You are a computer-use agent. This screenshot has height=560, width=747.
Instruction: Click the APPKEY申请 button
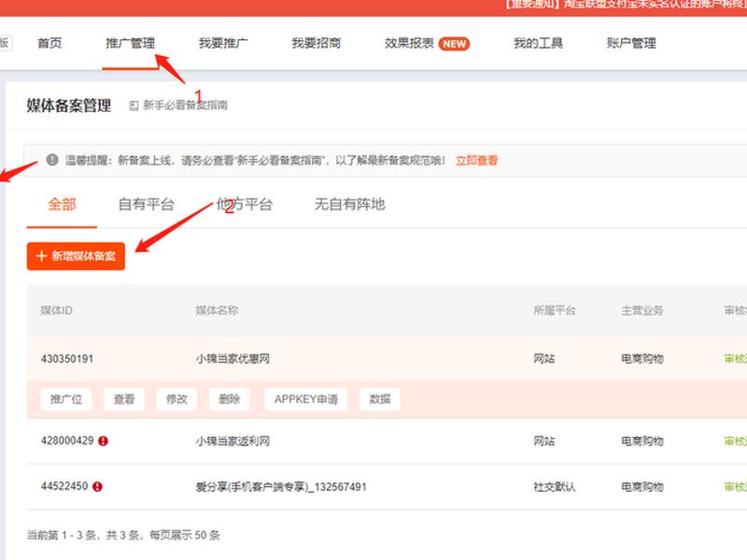click(306, 399)
